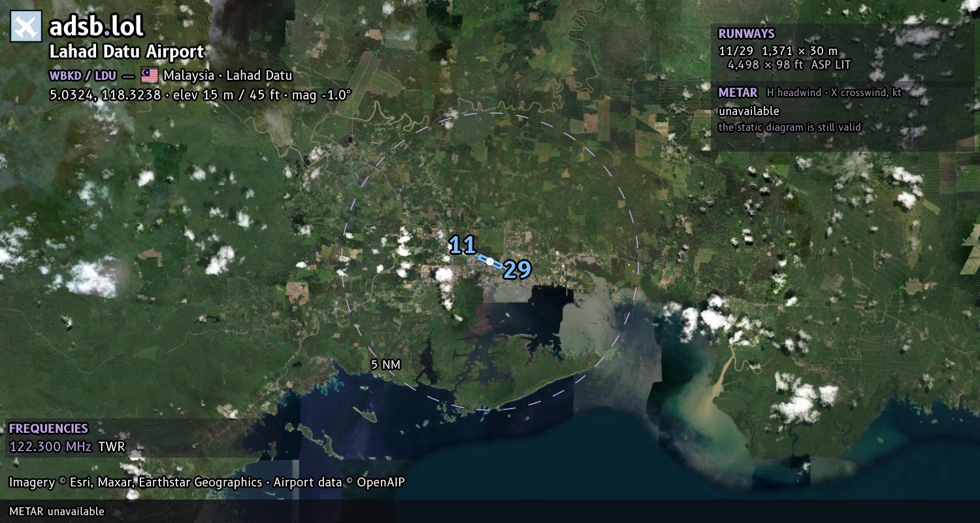Click the RUNWAYS panel heading

(746, 34)
